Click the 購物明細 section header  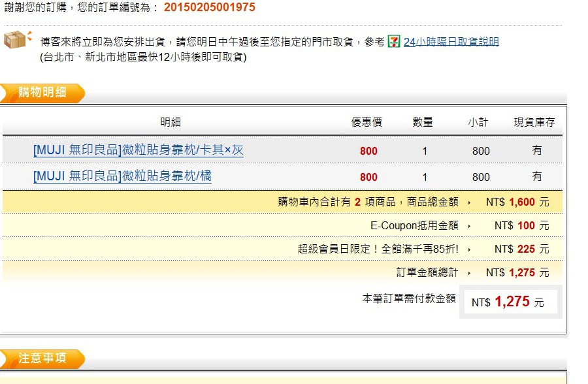[x=42, y=93]
